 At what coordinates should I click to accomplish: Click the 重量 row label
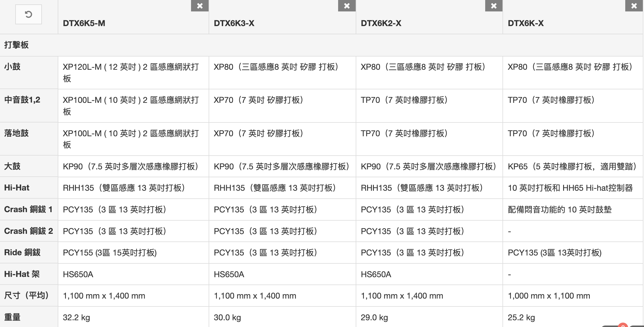click(x=12, y=317)
